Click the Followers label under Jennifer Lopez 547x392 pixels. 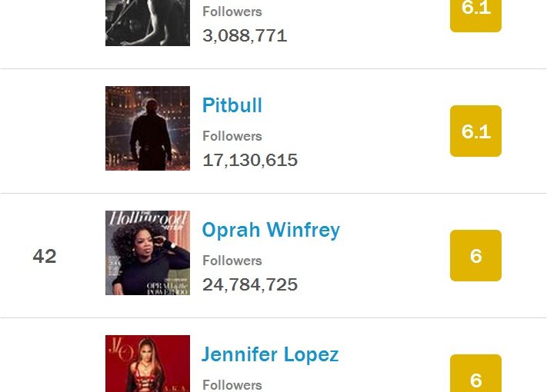(x=232, y=384)
